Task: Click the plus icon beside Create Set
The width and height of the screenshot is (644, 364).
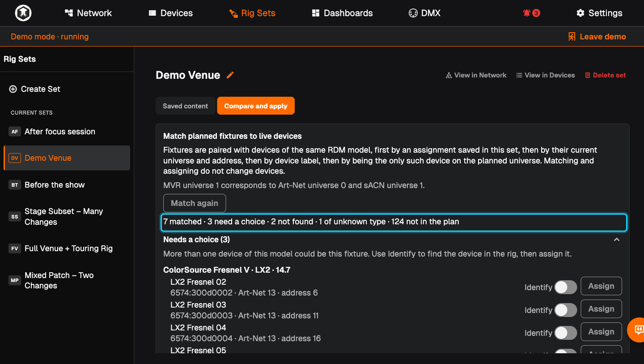Action: 13,89
